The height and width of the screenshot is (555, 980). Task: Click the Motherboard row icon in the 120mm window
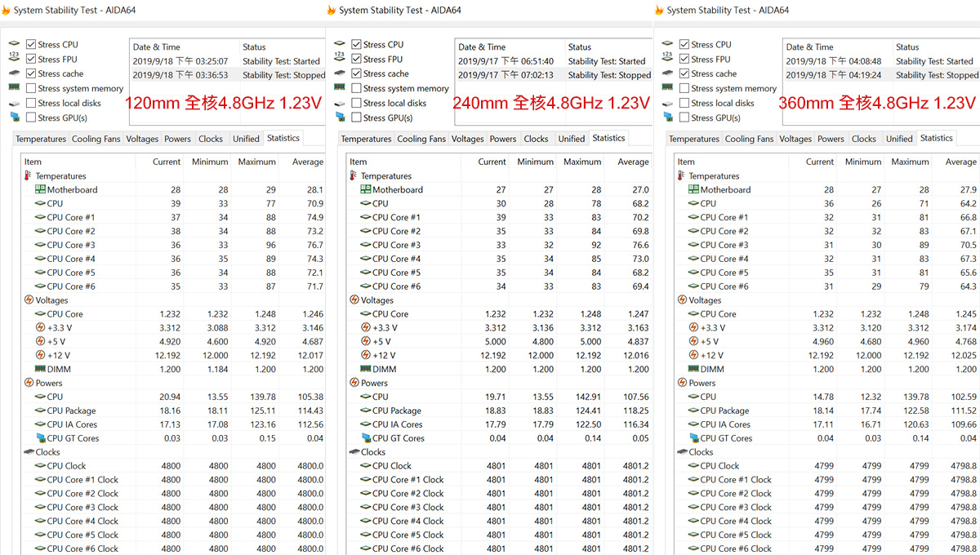click(x=40, y=189)
